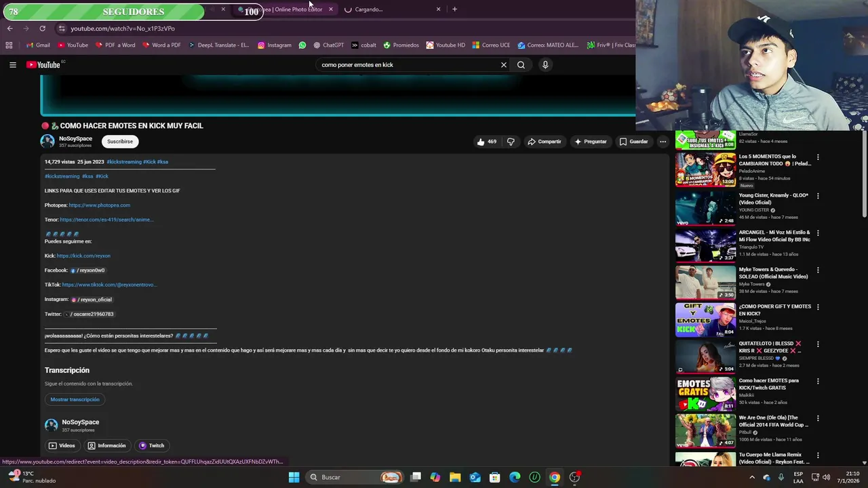Open the Chrome apps grid shortcut
Screen dimensions: 868x488
(9, 45)
